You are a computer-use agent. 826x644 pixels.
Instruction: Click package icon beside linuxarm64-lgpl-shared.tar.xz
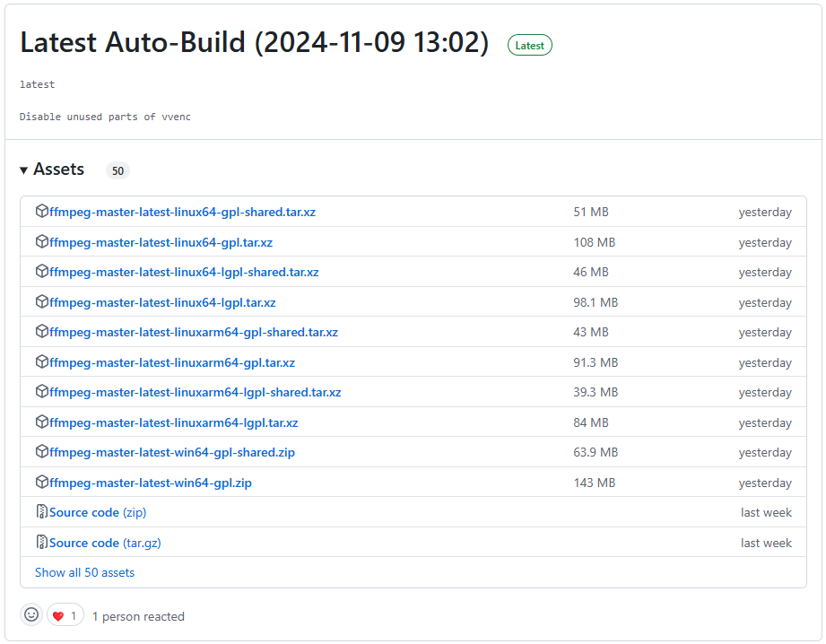pos(41,391)
